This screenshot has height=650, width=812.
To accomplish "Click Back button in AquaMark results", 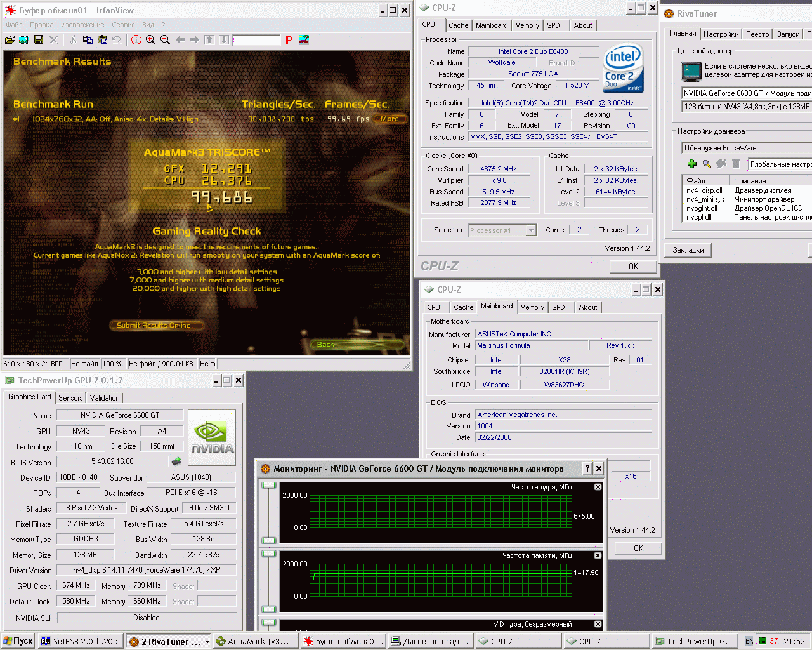I will tap(358, 344).
